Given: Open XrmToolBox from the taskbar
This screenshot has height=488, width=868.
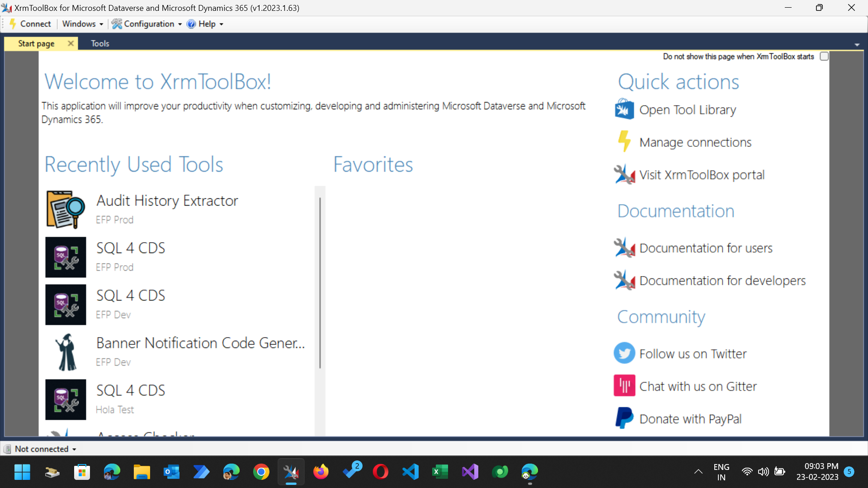Looking at the screenshot, I should 291,472.
